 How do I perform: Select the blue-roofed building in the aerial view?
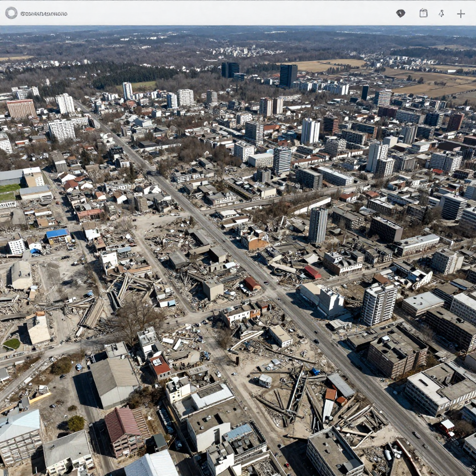[x=58, y=234]
